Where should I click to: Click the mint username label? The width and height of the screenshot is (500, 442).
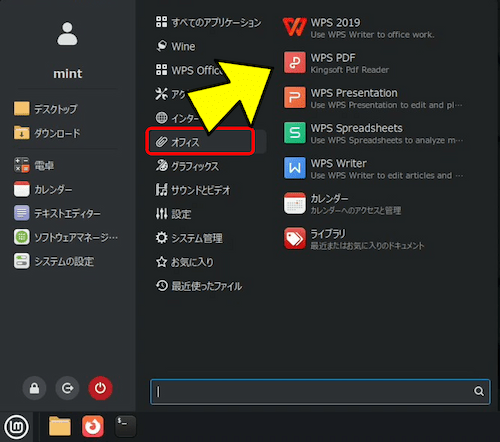[68, 74]
